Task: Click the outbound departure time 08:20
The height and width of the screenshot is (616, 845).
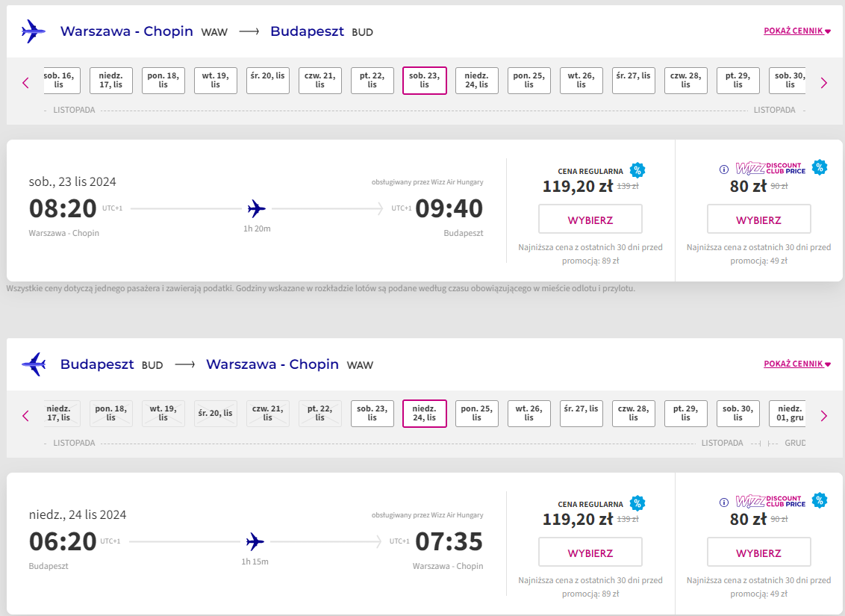Action: 63,208
